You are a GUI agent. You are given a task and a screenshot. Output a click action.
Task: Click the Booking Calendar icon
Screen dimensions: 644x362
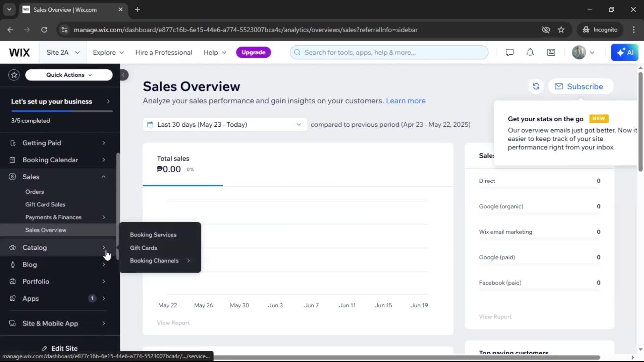tap(12, 160)
